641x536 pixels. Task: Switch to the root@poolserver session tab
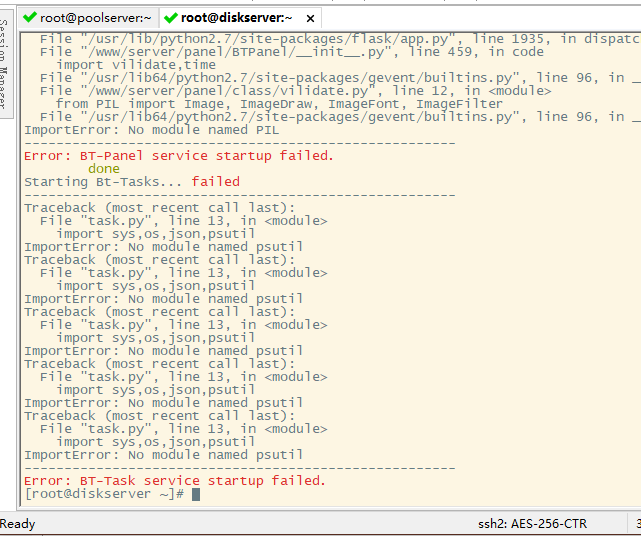[88, 18]
